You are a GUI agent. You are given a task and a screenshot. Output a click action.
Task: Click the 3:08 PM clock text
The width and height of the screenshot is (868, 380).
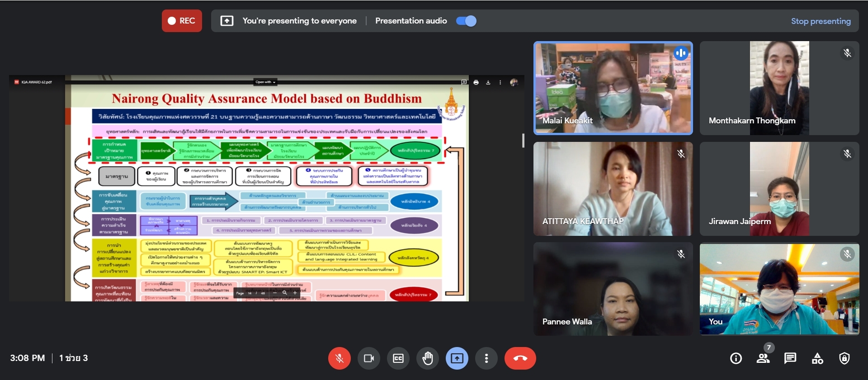pos(28,358)
